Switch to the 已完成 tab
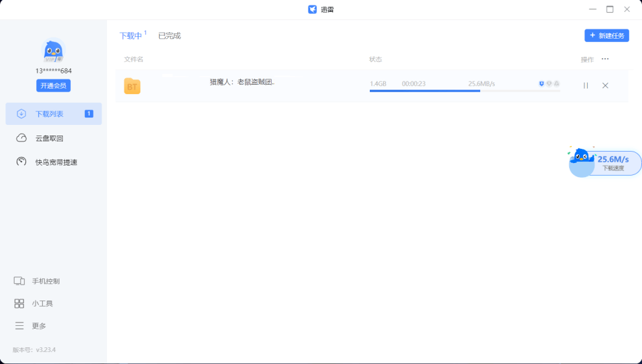Image resolution: width=642 pixels, height=364 pixels. pyautogui.click(x=169, y=35)
